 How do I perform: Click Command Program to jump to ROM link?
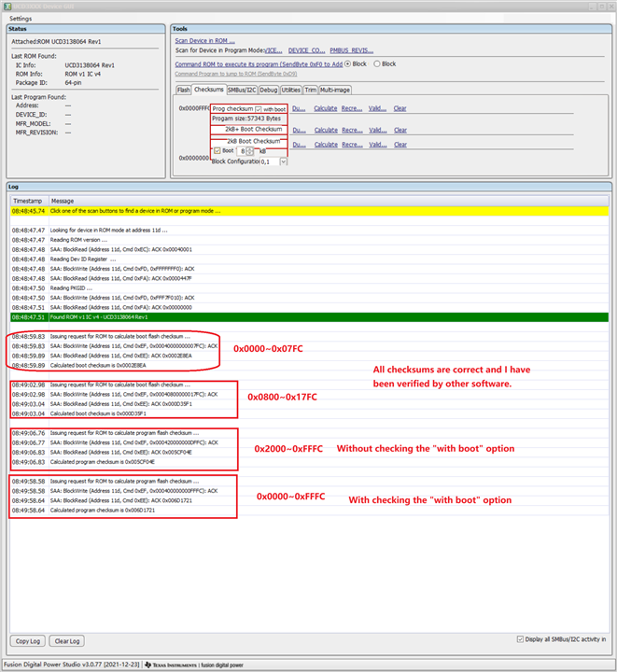click(x=235, y=74)
